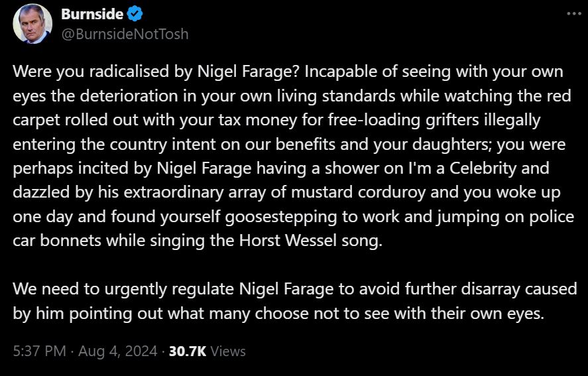588x376 pixels.
Task: Click the words "mustard corduroy"
Action: 358,192
